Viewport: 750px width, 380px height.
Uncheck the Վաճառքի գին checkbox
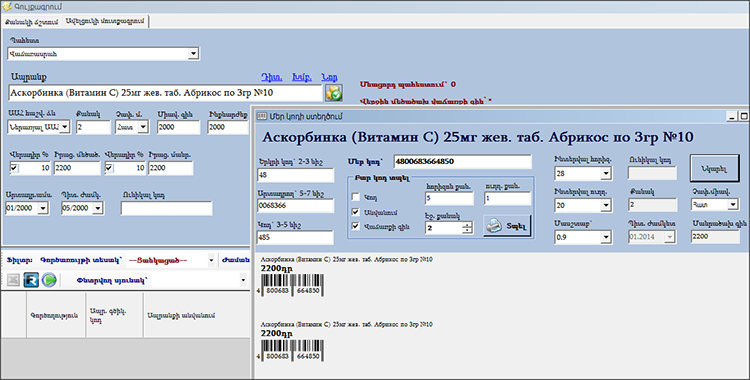355,226
